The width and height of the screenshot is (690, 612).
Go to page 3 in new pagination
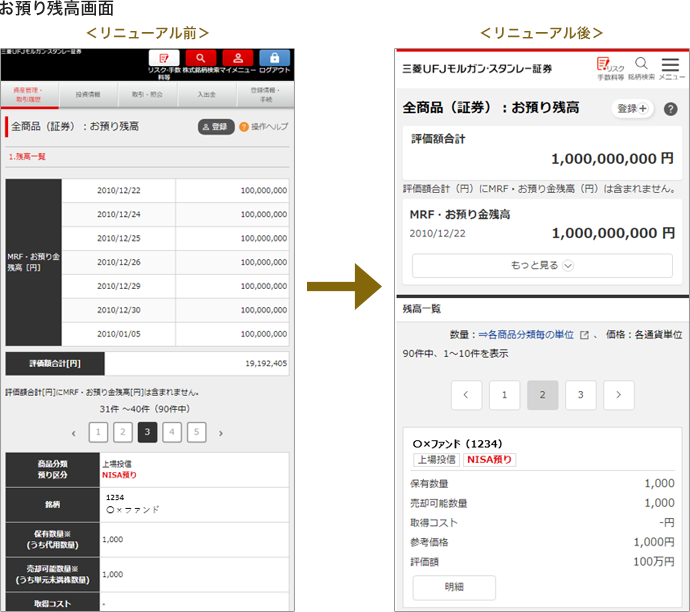point(580,395)
